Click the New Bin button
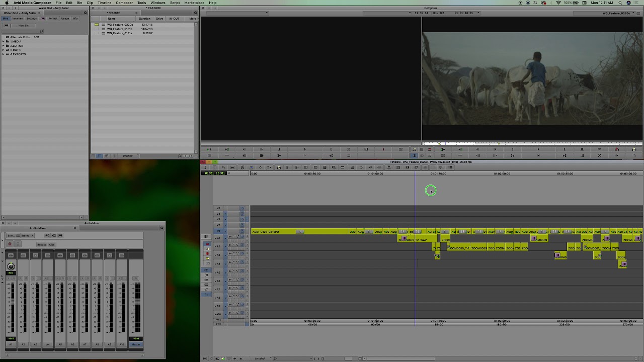The height and width of the screenshot is (362, 644). tap(23, 25)
